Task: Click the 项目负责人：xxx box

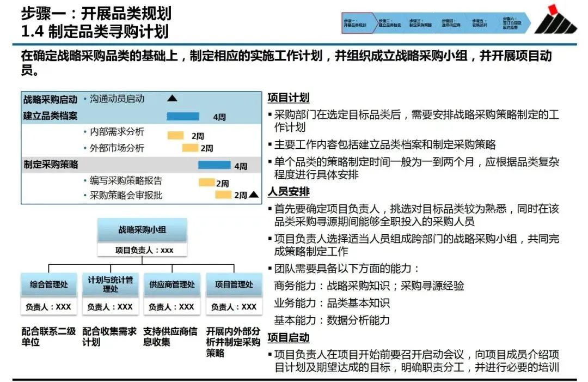Action: [142, 250]
